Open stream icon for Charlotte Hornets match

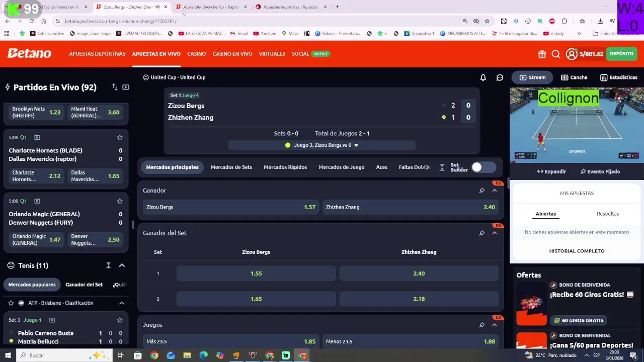point(37,137)
